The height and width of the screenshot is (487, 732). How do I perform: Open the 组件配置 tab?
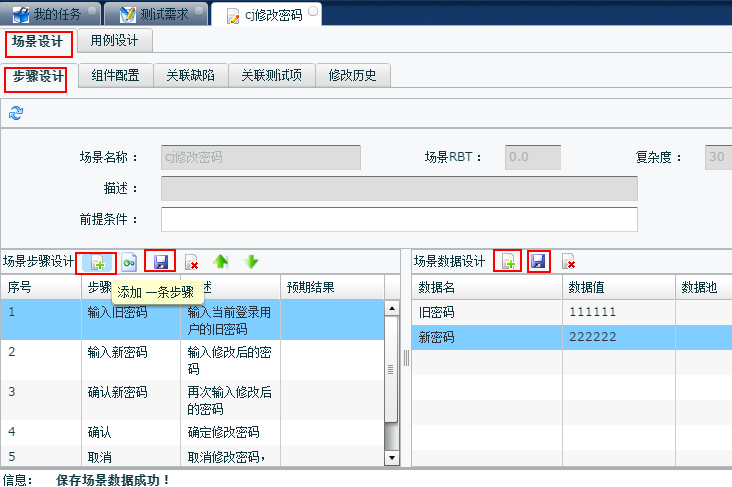(115, 76)
